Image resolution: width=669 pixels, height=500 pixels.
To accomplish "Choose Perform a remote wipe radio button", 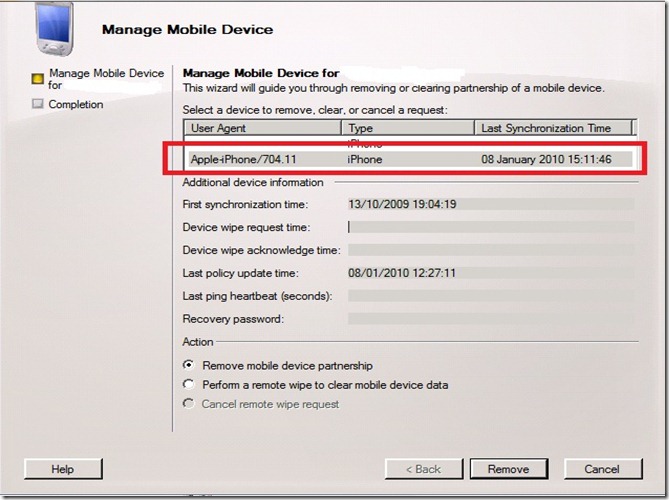I will coord(189,384).
